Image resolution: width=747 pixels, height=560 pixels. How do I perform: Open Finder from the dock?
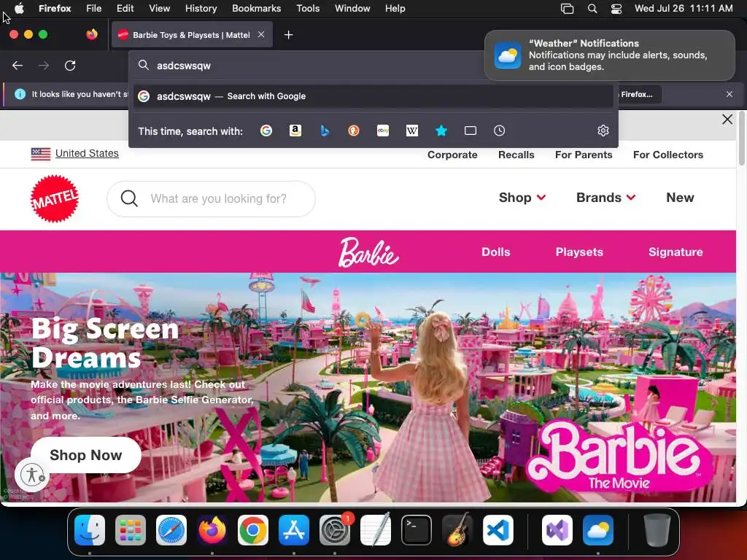[x=90, y=530]
